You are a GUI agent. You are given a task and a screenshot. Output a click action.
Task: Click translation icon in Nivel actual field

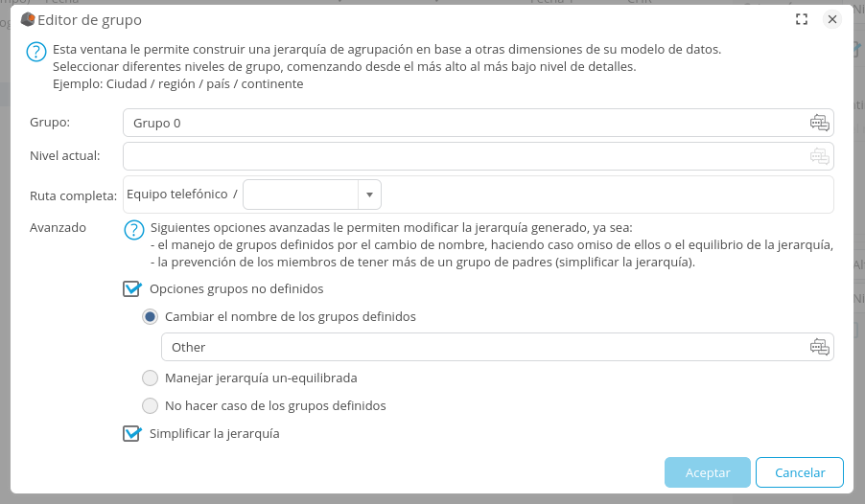819,156
